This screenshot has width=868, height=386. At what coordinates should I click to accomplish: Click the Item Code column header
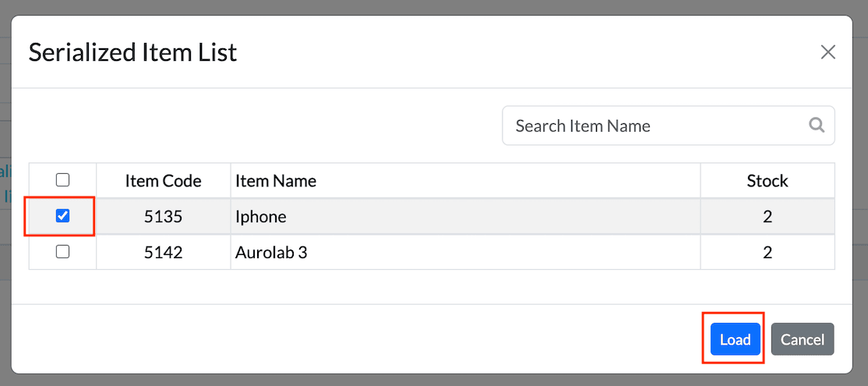coord(163,181)
